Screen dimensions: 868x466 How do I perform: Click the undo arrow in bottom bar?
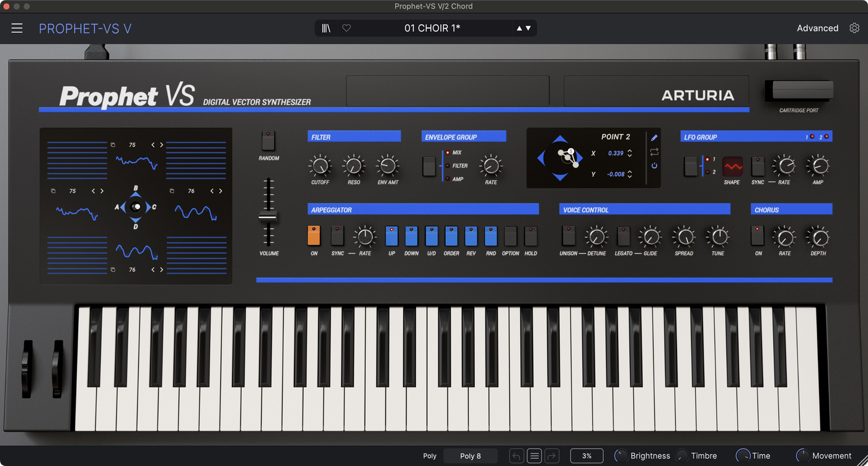[516, 456]
